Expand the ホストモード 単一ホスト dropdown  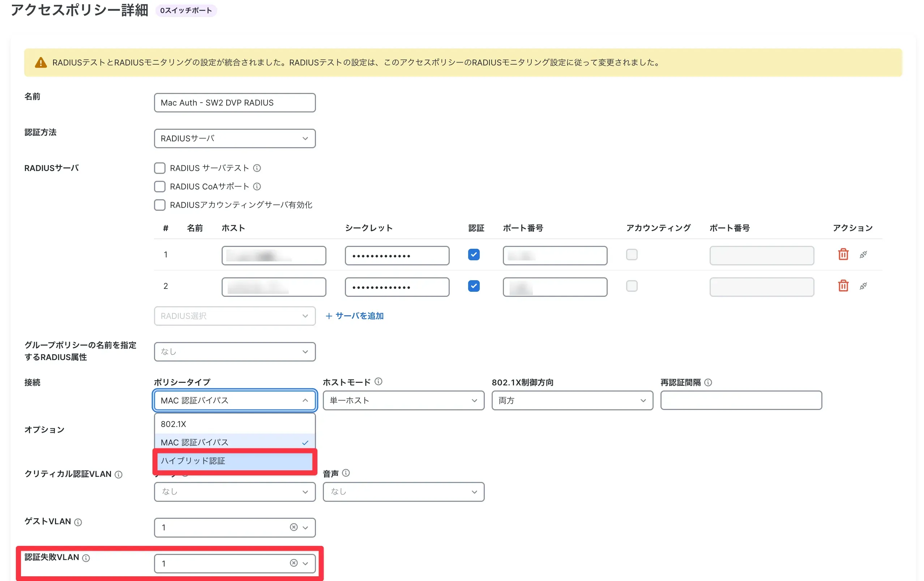click(x=403, y=400)
